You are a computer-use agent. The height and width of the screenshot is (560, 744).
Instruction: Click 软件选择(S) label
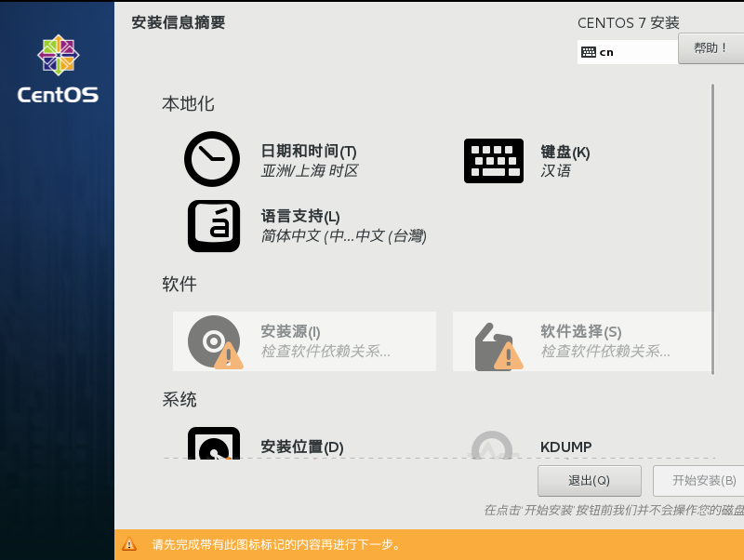pyautogui.click(x=580, y=331)
